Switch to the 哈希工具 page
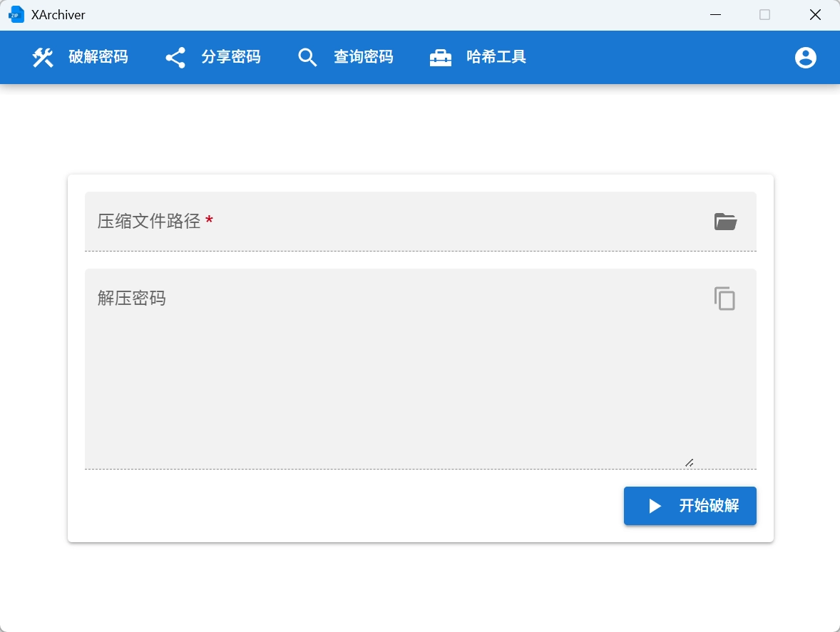Screen dimensions: 840x632 (x=496, y=57)
